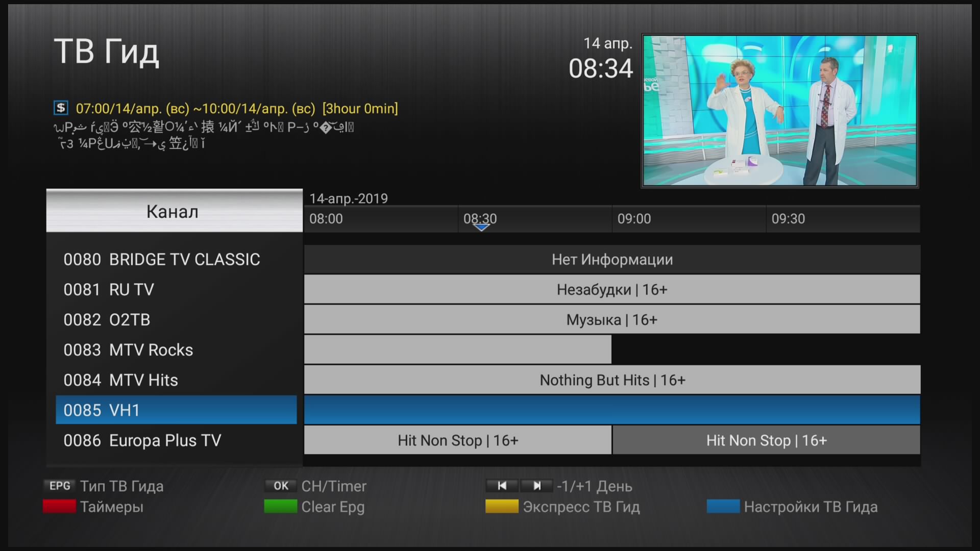The image size is (980, 551).
Task: Open the Музыка | 16+ program
Action: [612, 319]
